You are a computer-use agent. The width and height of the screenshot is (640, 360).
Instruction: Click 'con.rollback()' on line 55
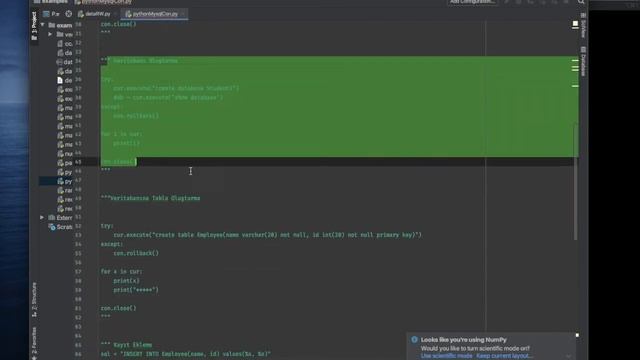pyautogui.click(x=136, y=253)
